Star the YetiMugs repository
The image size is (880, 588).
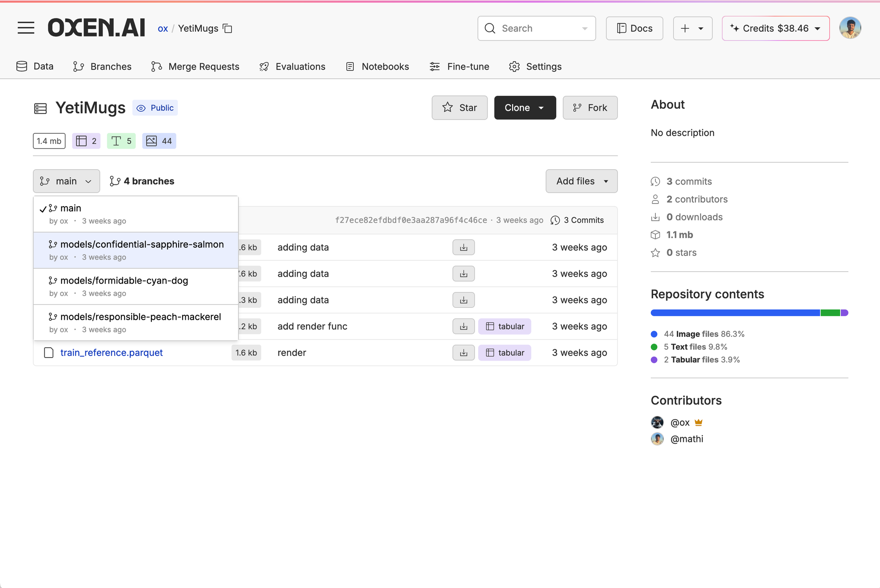pos(459,108)
